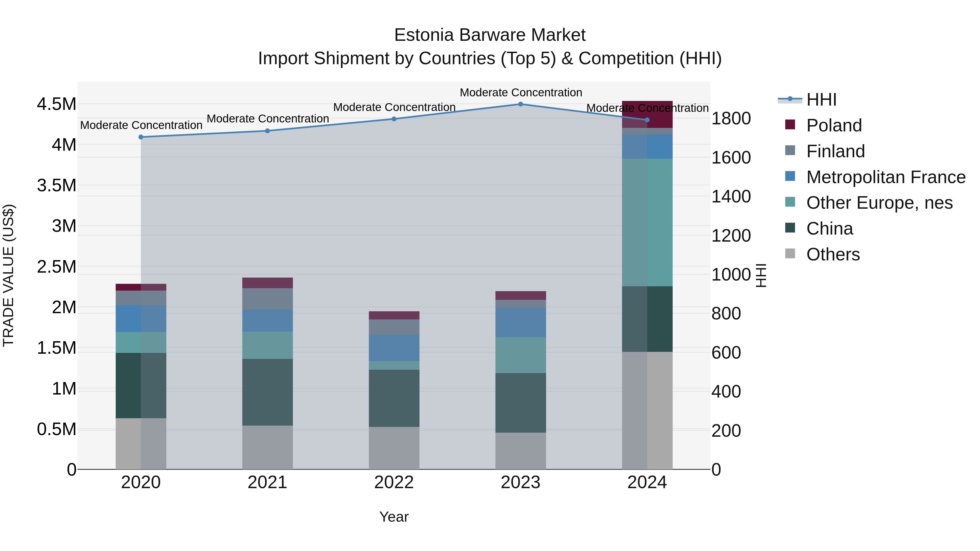Screen dimensions: 980x551
Task: Click the 2022 Metropolitan France bar segment
Action: pos(394,348)
